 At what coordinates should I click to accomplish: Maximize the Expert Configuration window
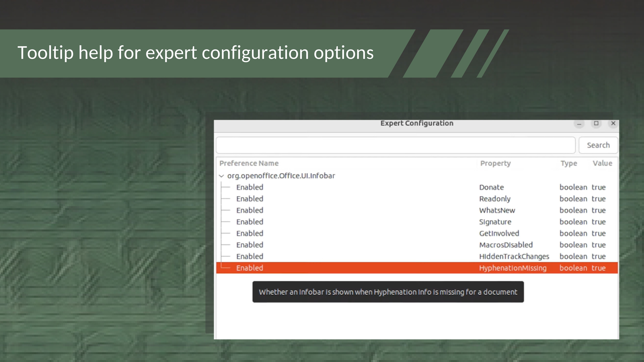click(x=596, y=123)
